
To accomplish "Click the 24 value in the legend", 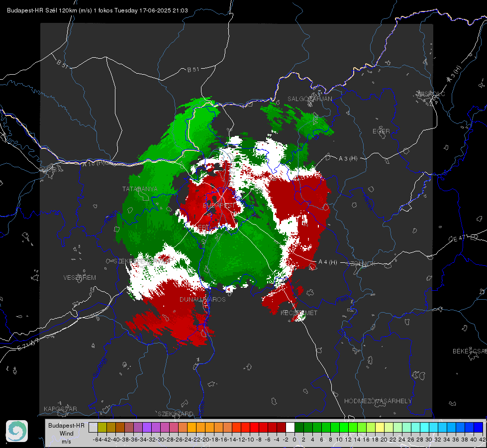I will coord(401,440).
